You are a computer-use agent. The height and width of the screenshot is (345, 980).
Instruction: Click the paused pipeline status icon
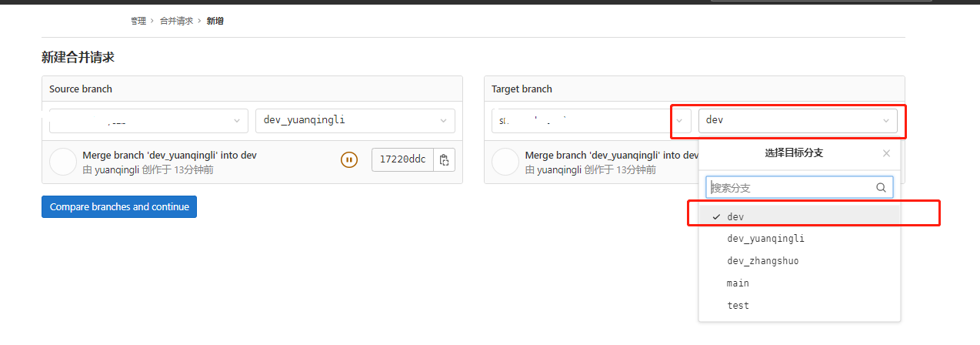coord(349,160)
